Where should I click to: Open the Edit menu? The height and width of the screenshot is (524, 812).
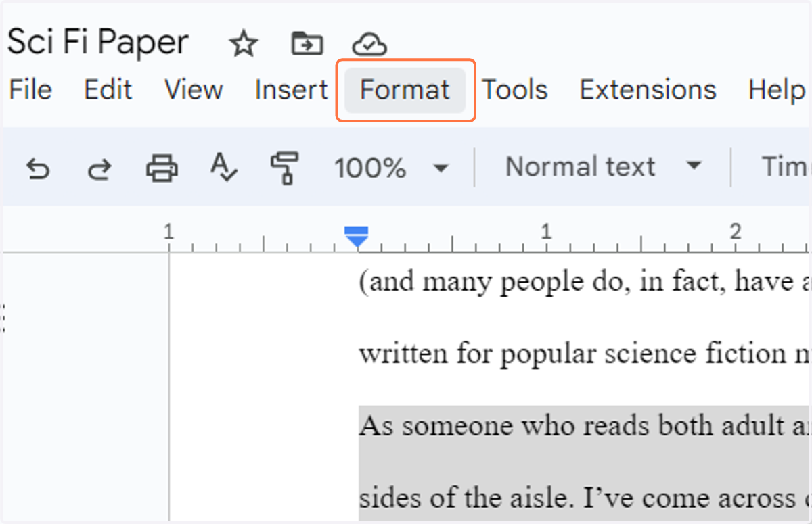coord(108,90)
